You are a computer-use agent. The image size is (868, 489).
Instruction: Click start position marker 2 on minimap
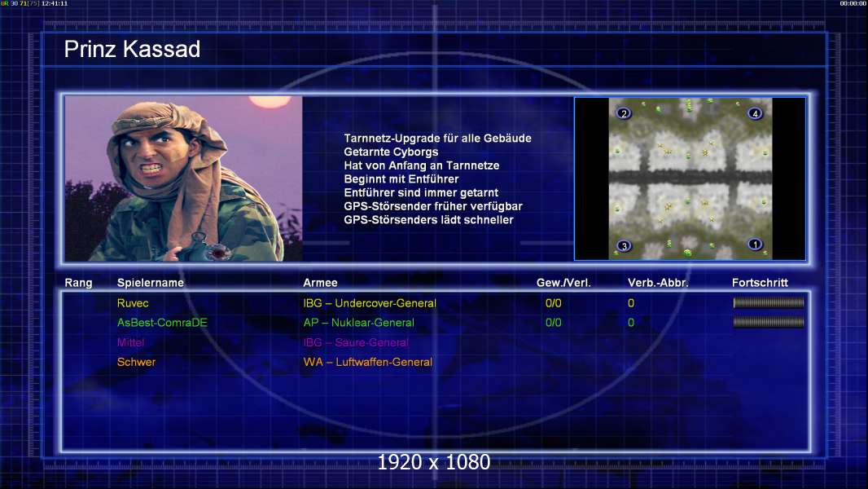624,113
